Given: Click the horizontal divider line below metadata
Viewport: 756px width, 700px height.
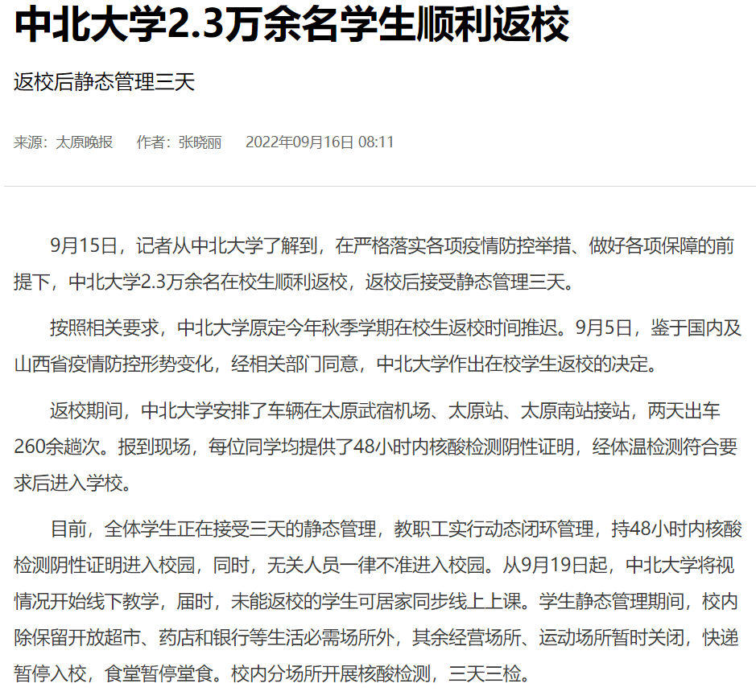Looking at the screenshot, I should pyautogui.click(x=380, y=186).
